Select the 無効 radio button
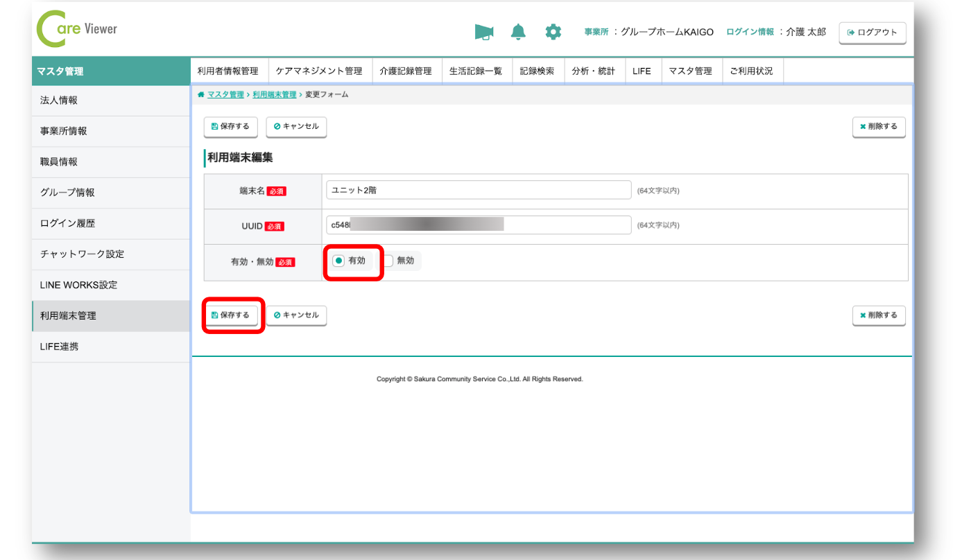953x560 pixels. pyautogui.click(x=388, y=261)
